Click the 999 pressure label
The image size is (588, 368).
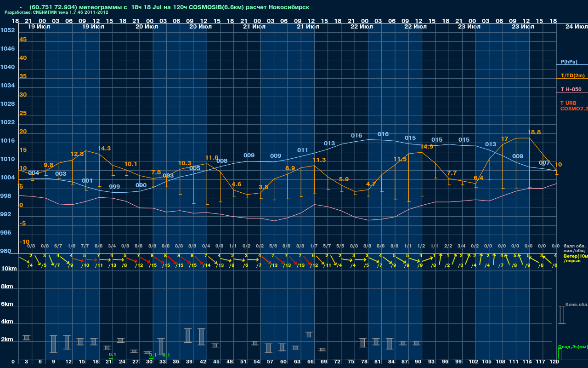[114, 187]
